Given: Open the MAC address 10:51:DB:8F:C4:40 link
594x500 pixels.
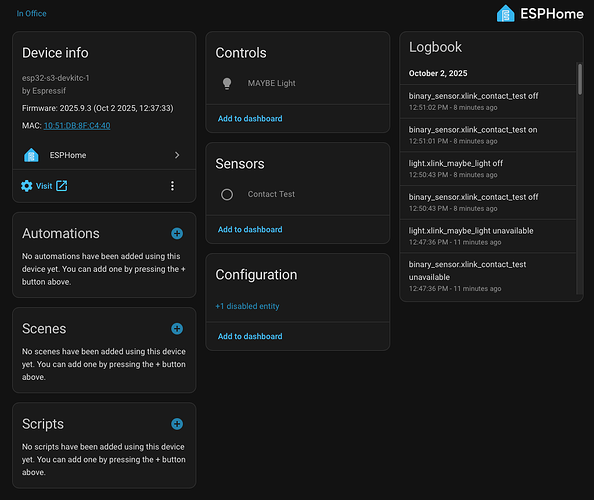Looking at the screenshot, I should (x=77, y=126).
